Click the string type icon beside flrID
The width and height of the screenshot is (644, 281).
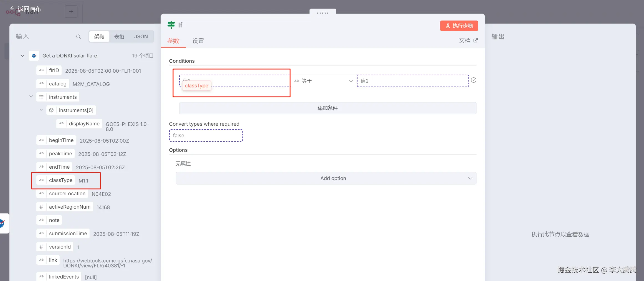pyautogui.click(x=41, y=70)
